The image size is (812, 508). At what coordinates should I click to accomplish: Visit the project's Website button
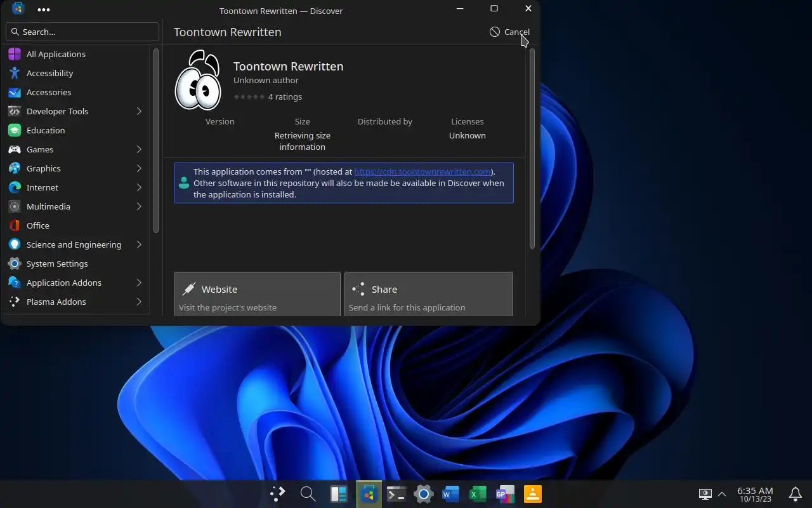click(257, 295)
